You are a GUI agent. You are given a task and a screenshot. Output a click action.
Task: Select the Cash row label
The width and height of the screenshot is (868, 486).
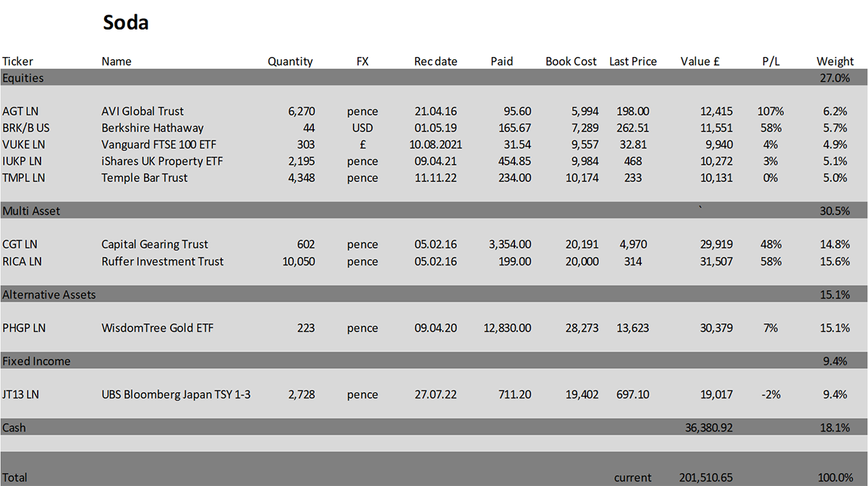point(14,427)
